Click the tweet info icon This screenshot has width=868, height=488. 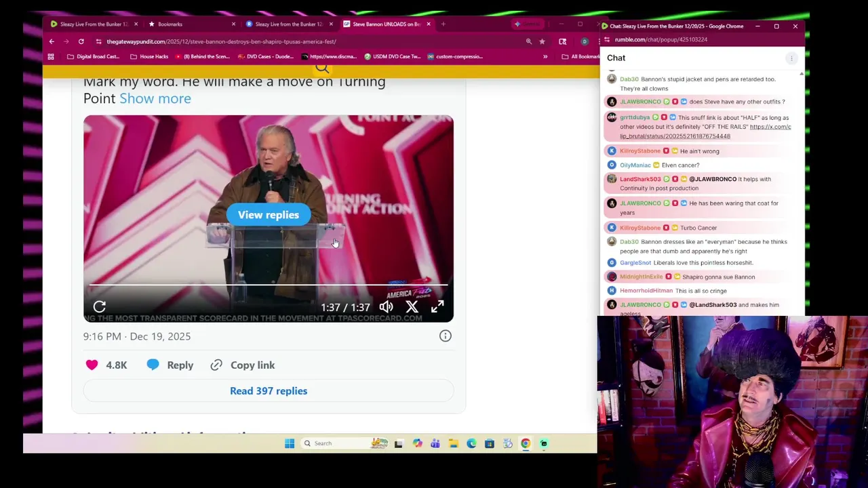446,336
